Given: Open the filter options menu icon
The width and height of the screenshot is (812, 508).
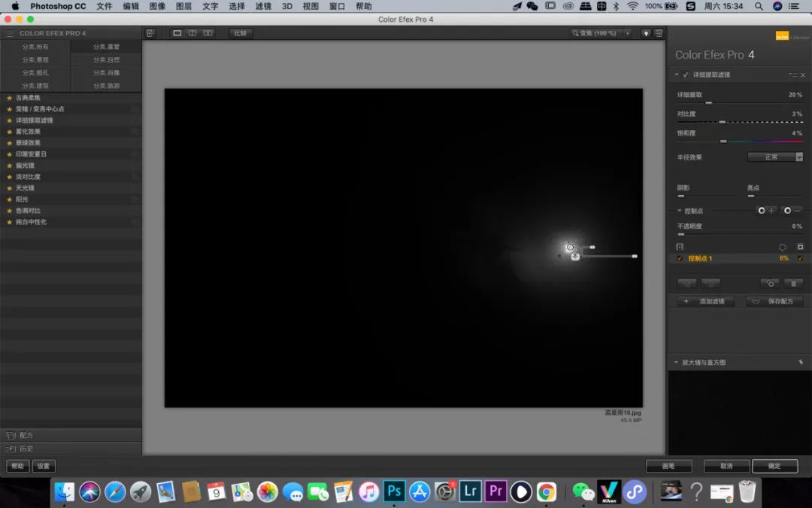Looking at the screenshot, I should coord(792,75).
